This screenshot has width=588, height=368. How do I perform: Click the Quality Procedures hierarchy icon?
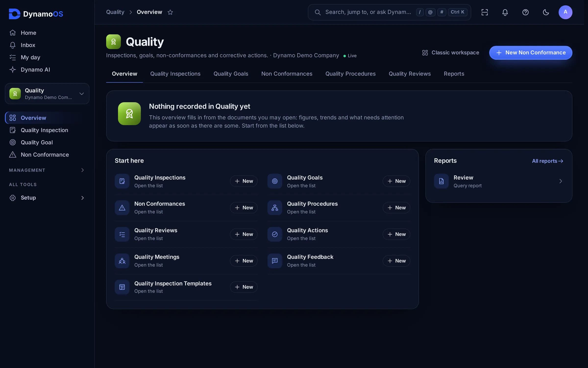click(x=275, y=208)
